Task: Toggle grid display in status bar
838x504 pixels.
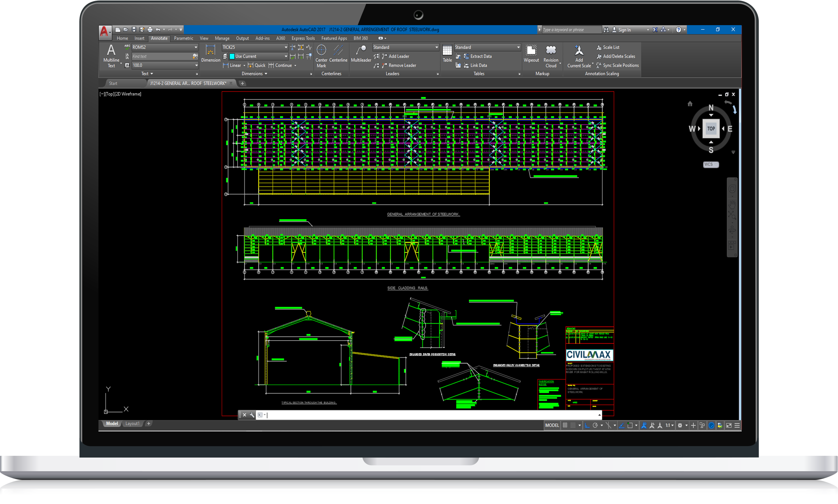Action: (565, 425)
